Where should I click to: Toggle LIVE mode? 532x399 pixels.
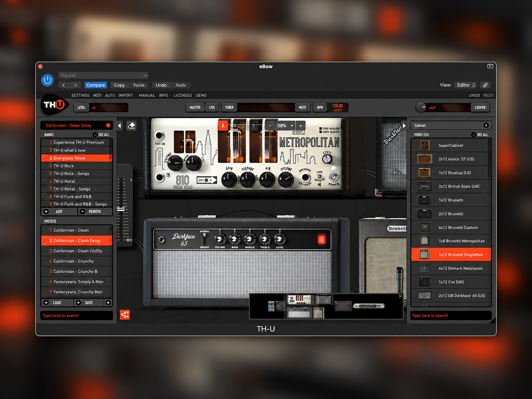(x=212, y=108)
